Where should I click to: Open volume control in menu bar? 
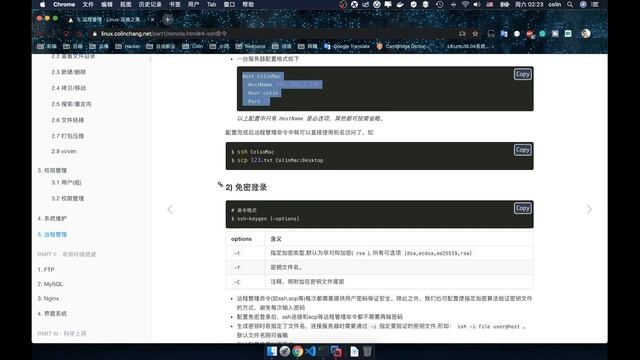pos(477,4)
